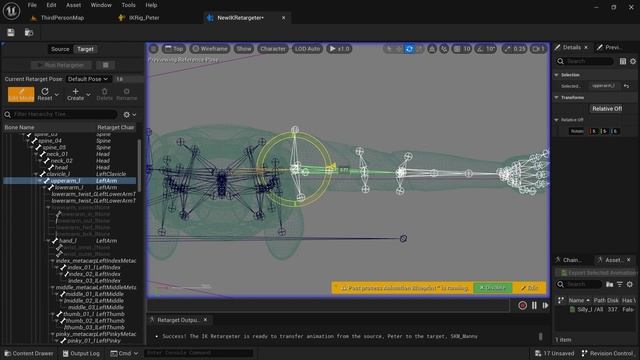Screen dimensions: 640x360
Task: Open the File menu
Action: (32, 5)
